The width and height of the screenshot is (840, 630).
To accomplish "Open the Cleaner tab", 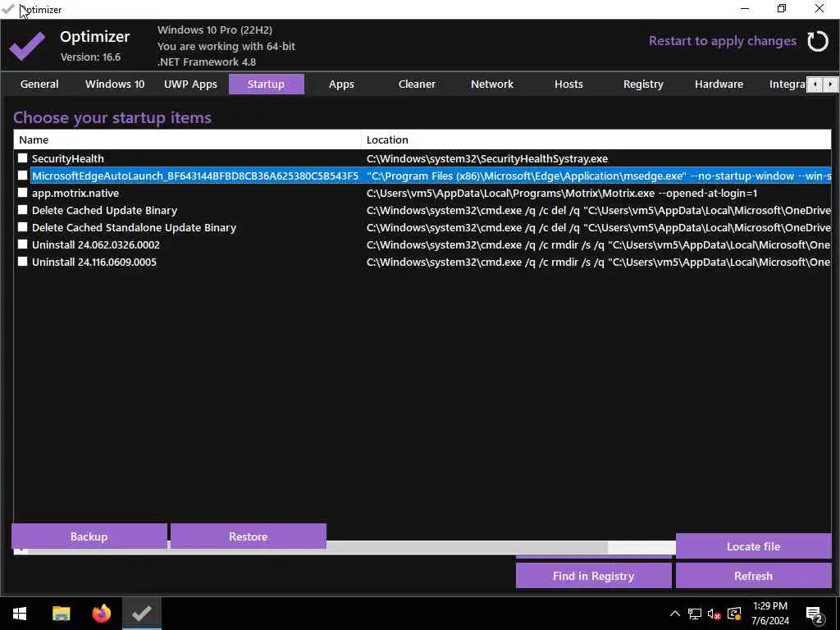I will tap(417, 84).
